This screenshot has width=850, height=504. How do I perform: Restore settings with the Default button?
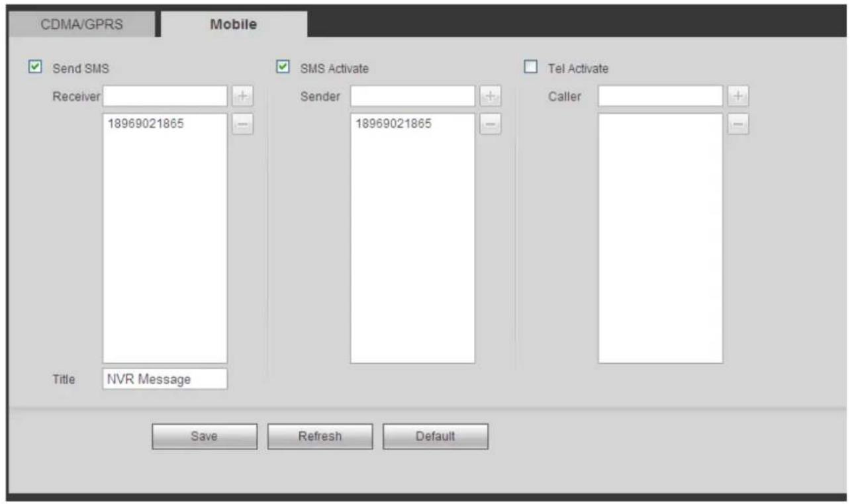click(x=435, y=436)
